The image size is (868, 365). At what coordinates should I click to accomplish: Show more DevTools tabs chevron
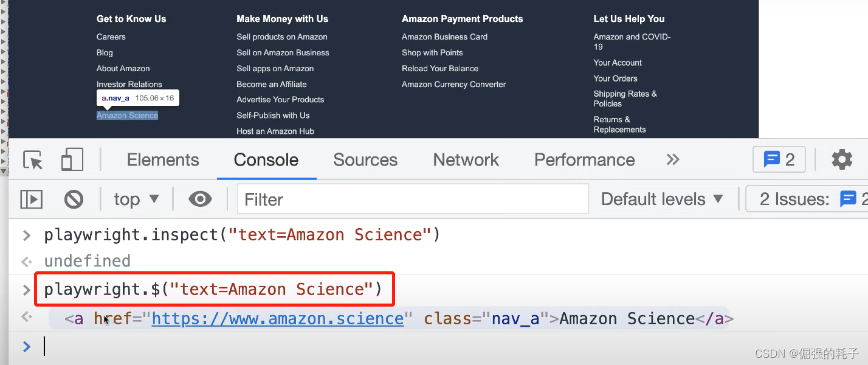[x=672, y=160]
